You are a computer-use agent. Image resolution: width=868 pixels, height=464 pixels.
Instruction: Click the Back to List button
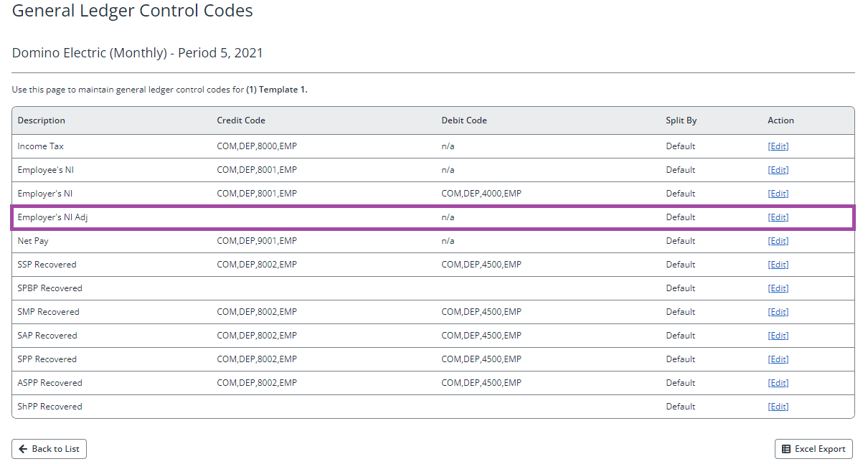49,448
